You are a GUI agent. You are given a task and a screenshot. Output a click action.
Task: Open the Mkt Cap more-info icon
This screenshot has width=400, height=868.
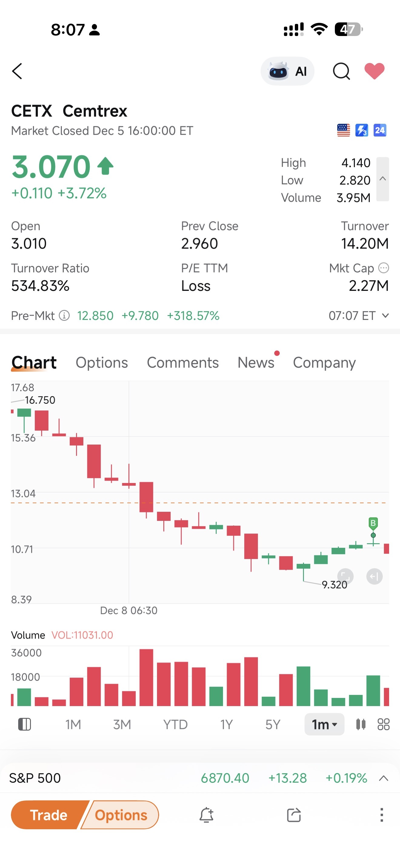click(383, 268)
